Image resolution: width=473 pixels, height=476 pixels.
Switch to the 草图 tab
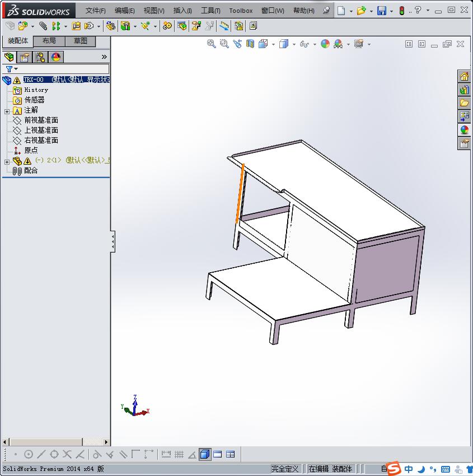[81, 41]
